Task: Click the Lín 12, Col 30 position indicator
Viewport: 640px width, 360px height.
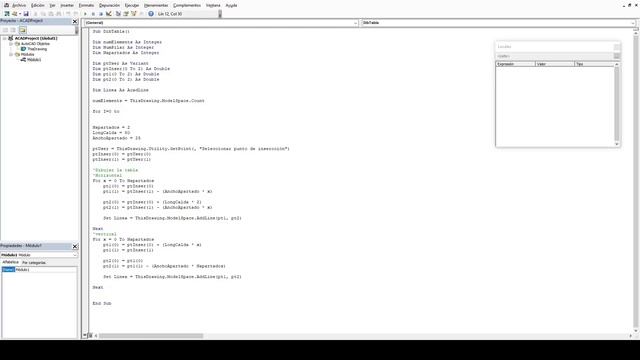Action: tap(170, 14)
